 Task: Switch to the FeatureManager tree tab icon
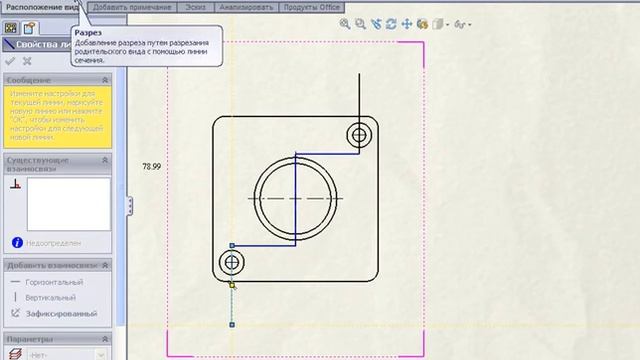(x=11, y=28)
